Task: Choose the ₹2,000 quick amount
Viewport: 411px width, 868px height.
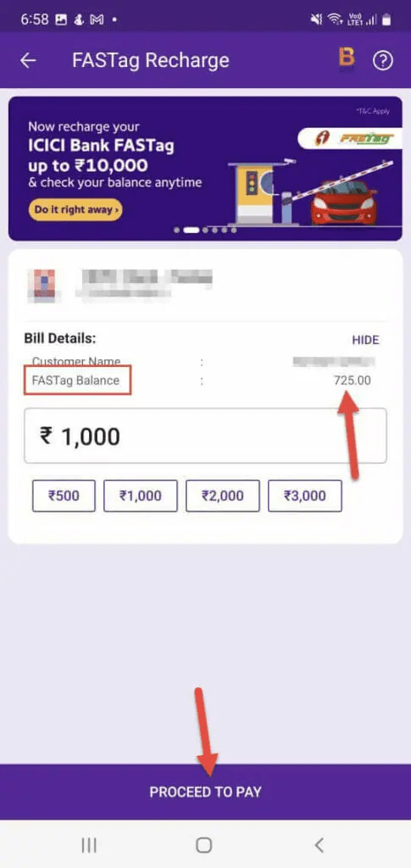Action: tap(222, 495)
